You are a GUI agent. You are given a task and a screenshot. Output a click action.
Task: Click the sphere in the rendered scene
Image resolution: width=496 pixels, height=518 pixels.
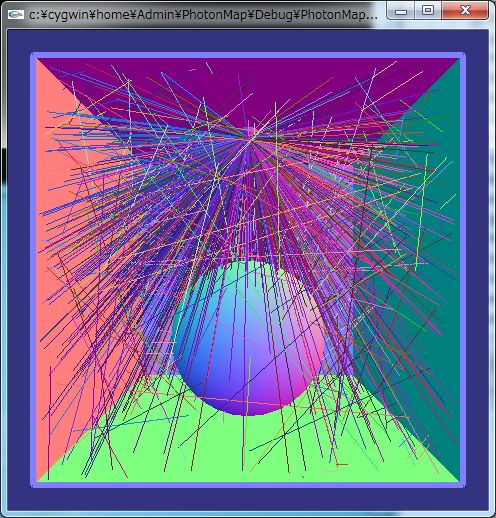248,338
